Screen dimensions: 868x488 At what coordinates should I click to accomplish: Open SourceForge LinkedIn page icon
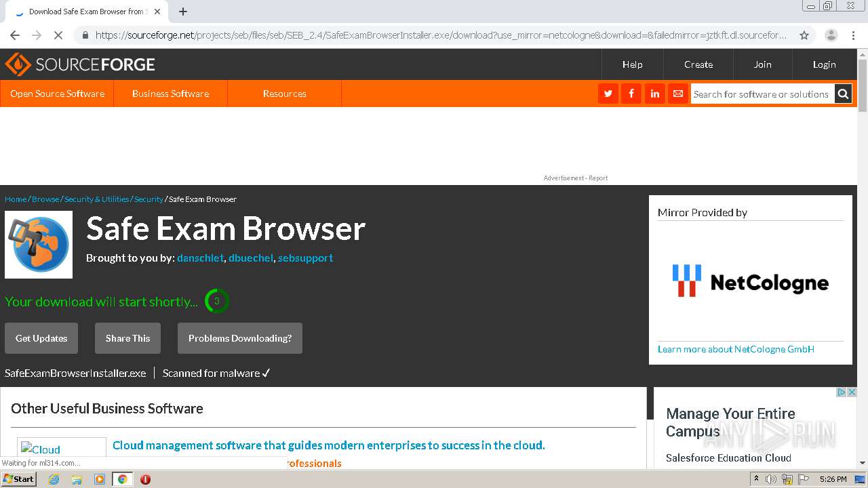click(654, 94)
